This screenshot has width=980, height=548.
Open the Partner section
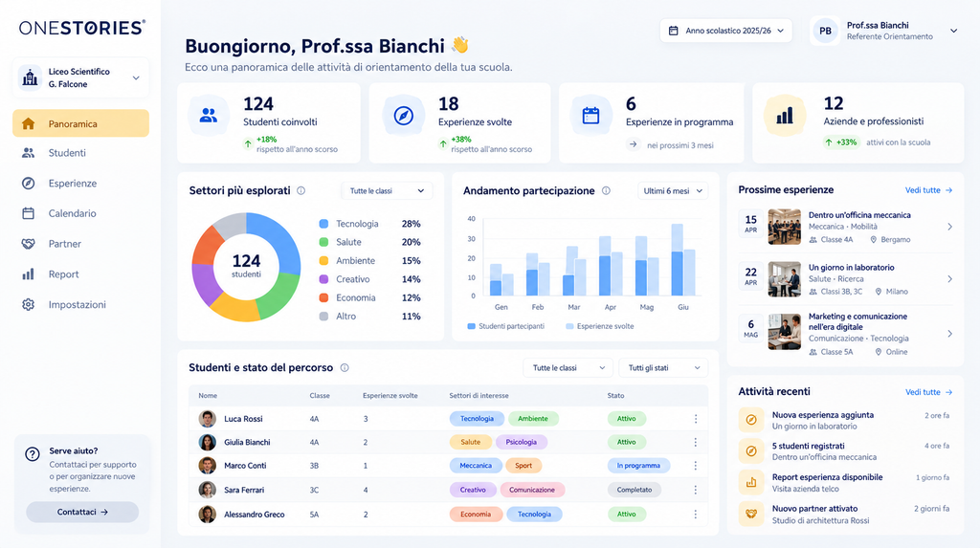click(80, 244)
